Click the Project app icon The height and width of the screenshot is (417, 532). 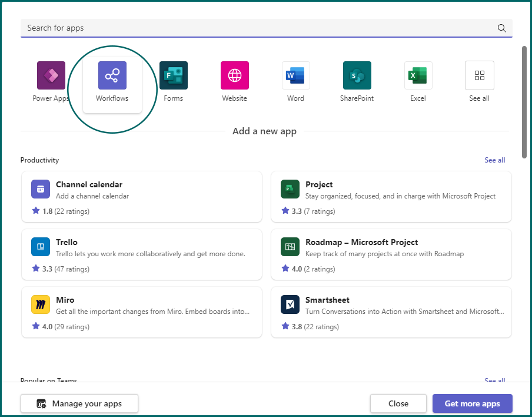coord(290,189)
